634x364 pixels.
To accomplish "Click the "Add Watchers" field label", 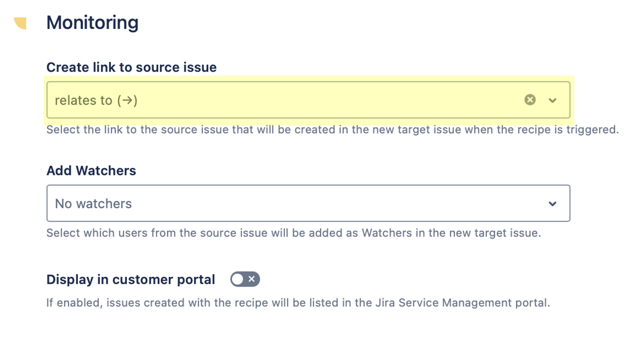I will (91, 170).
